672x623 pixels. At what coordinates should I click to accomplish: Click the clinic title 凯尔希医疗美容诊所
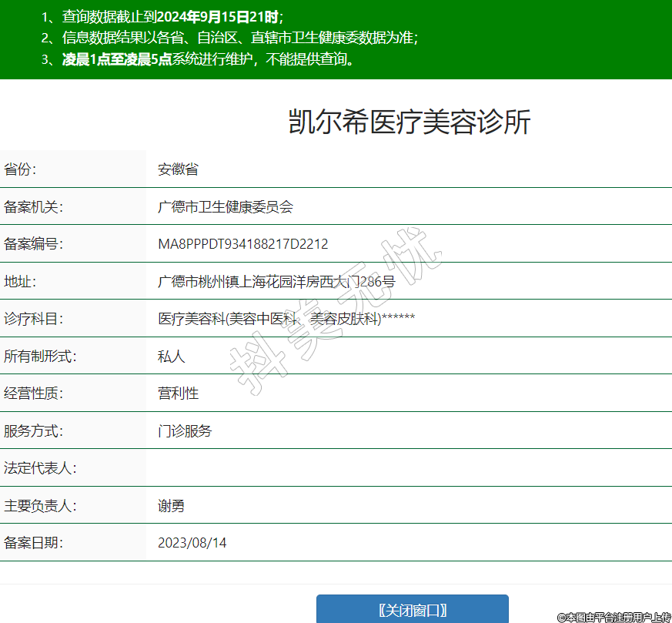pos(410,122)
